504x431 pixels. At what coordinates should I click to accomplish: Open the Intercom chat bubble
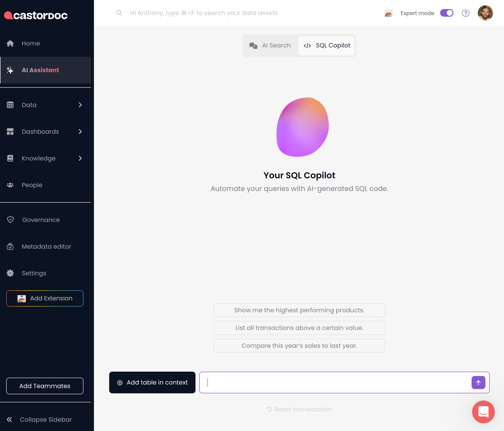(483, 411)
